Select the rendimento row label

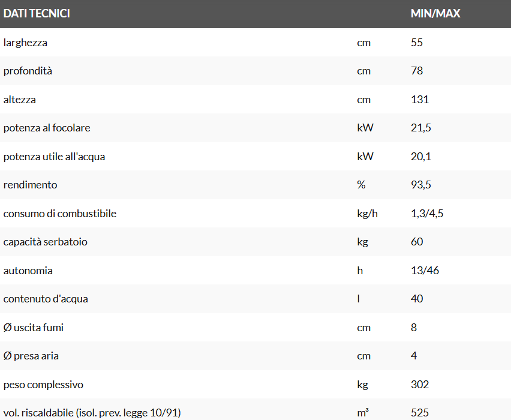(x=31, y=185)
